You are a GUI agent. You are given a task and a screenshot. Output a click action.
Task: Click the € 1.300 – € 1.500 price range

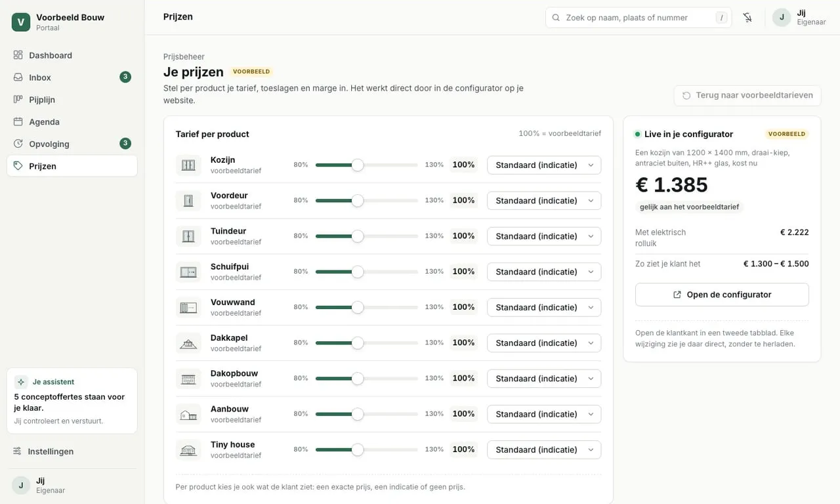pos(776,264)
